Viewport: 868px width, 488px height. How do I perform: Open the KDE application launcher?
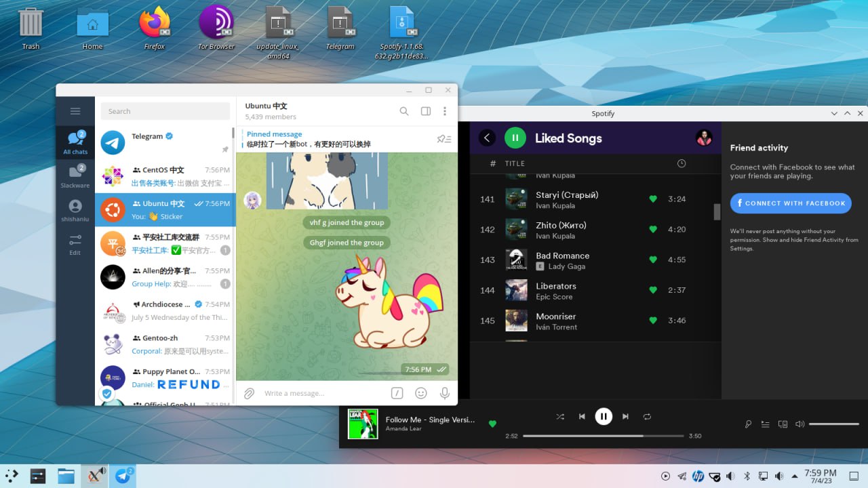(13, 476)
